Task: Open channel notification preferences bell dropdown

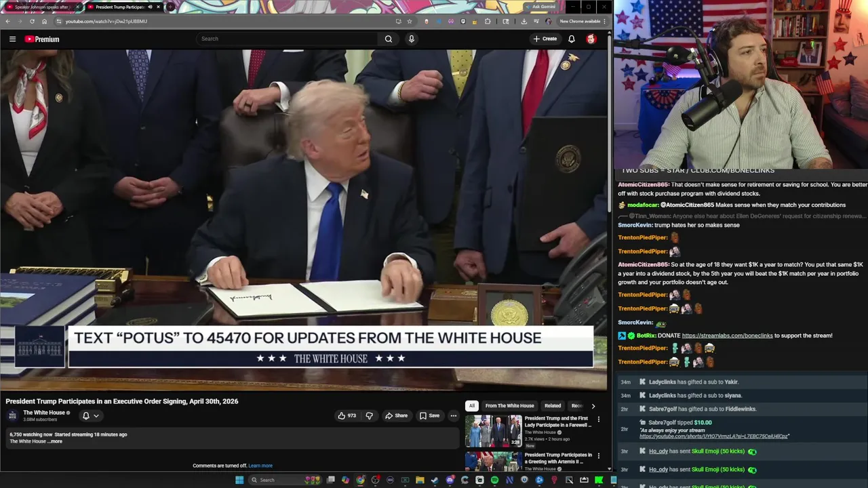Action: 90,415
